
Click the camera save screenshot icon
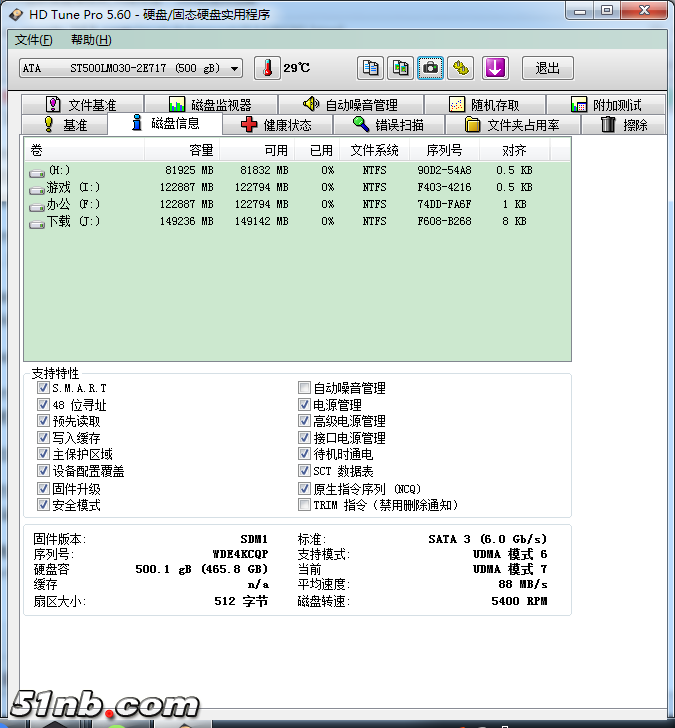(x=431, y=68)
